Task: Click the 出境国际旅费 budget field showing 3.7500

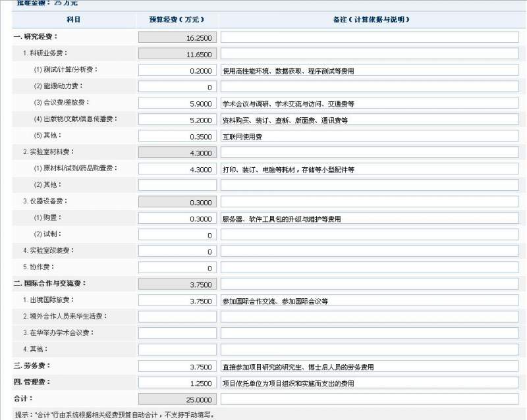Action: click(177, 301)
